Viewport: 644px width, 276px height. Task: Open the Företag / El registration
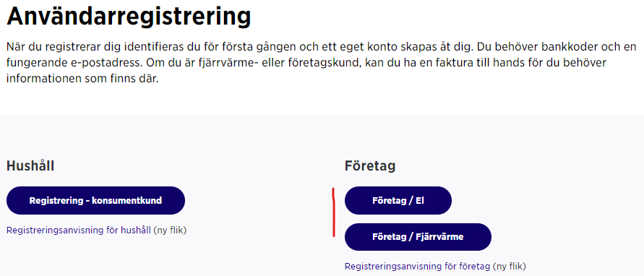398,200
